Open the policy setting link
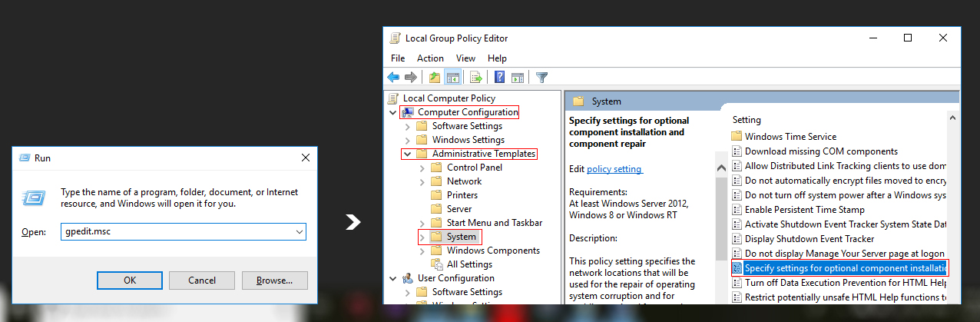Screen dimensions: 980x322 tap(614, 169)
